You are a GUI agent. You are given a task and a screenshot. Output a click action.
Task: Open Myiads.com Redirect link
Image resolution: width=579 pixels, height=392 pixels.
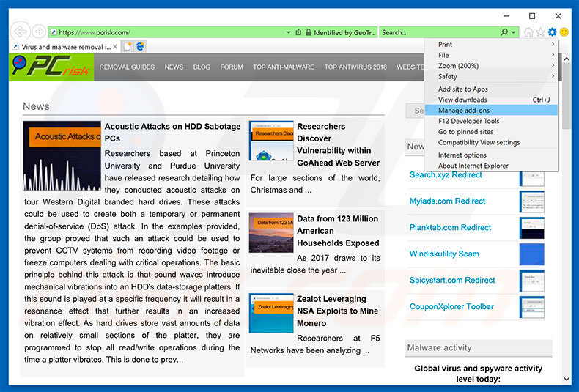coord(447,201)
